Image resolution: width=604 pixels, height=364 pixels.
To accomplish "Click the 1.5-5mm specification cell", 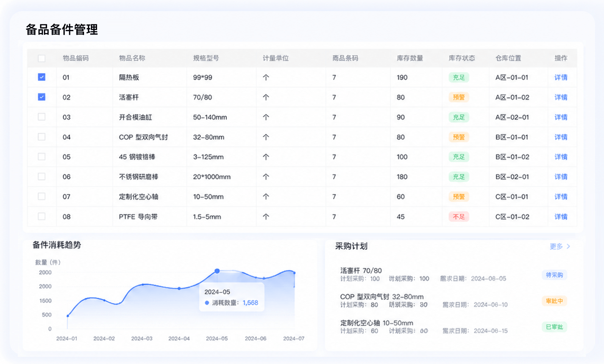I will pos(207,217).
